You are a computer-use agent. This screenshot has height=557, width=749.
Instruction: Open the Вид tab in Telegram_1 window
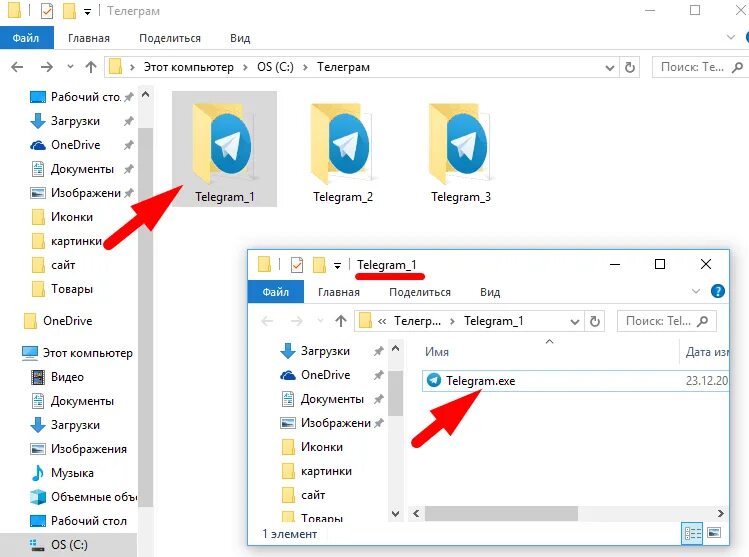click(490, 291)
